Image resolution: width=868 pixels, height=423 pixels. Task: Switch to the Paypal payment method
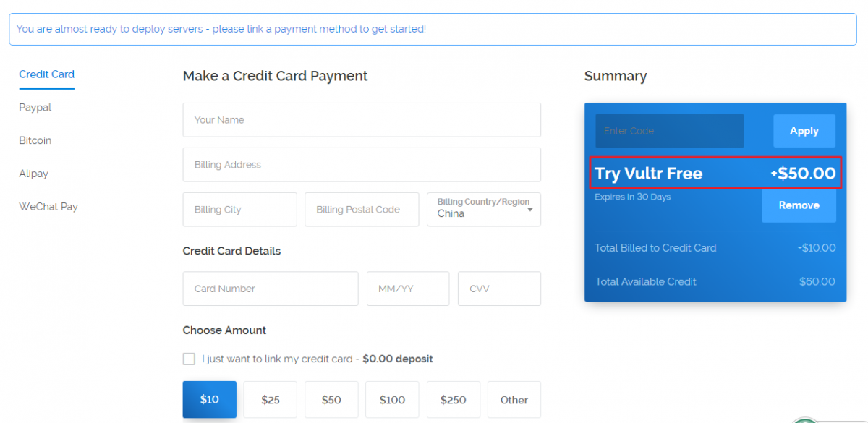[x=35, y=108]
